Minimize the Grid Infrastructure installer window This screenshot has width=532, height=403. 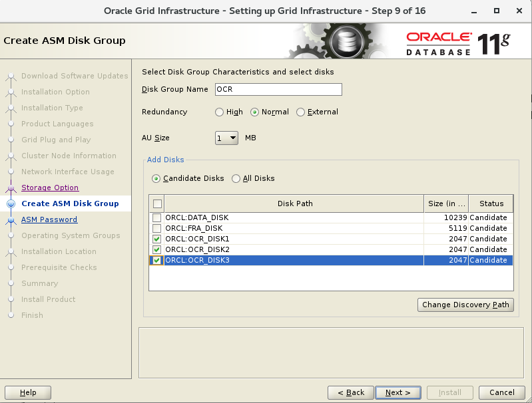(474, 11)
